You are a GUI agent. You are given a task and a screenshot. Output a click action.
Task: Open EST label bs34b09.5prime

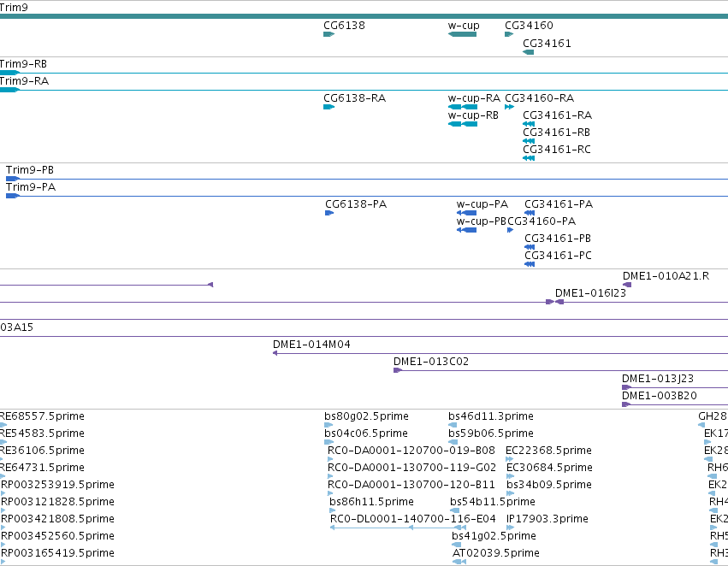click(549, 486)
